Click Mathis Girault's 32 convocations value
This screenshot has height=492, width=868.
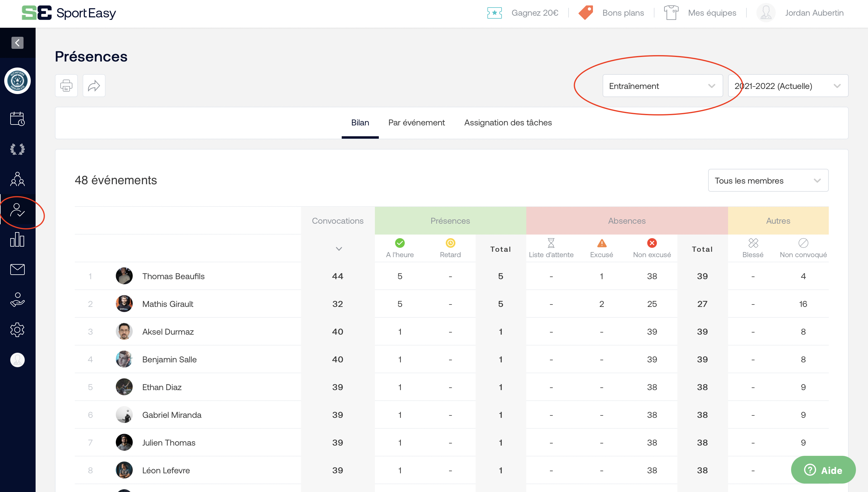pyautogui.click(x=338, y=304)
